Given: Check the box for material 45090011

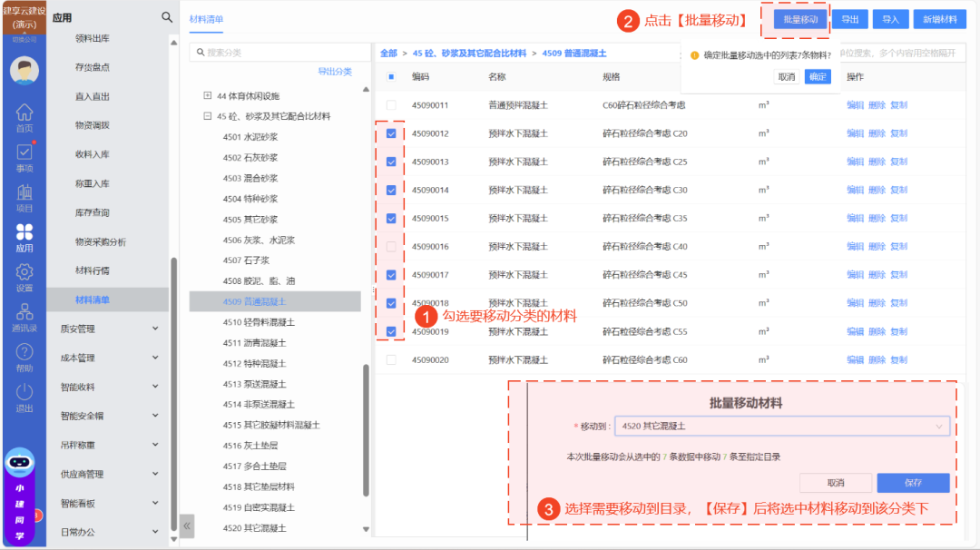Looking at the screenshot, I should (391, 105).
